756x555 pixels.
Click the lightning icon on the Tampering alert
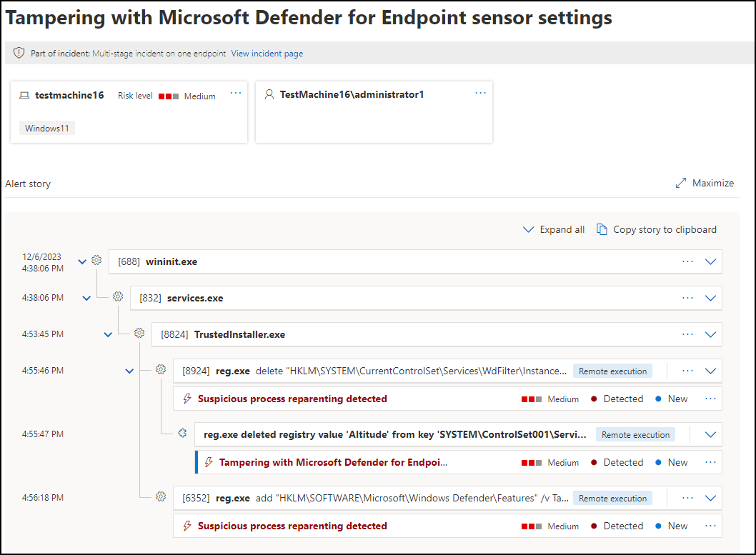pyautogui.click(x=208, y=462)
